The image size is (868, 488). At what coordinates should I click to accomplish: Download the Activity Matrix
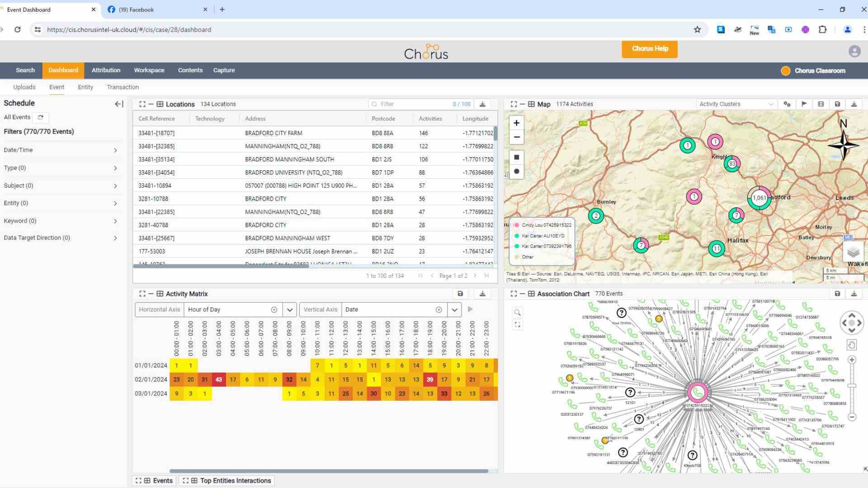[482, 294]
